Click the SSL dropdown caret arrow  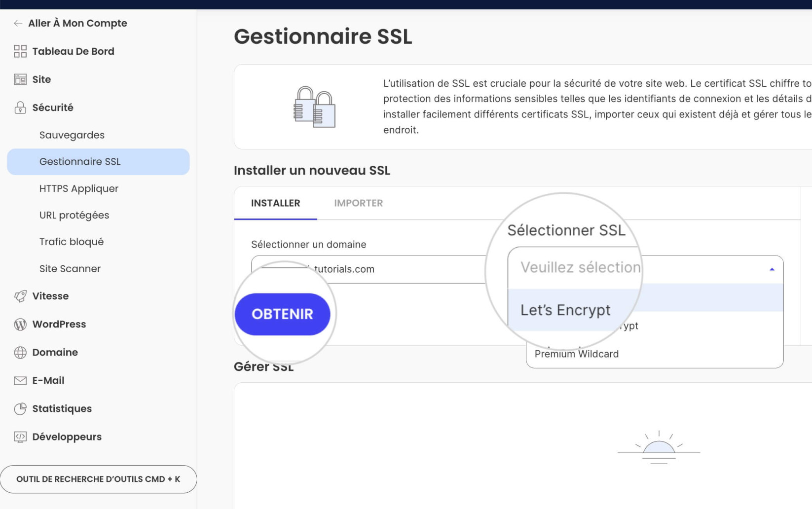(772, 269)
